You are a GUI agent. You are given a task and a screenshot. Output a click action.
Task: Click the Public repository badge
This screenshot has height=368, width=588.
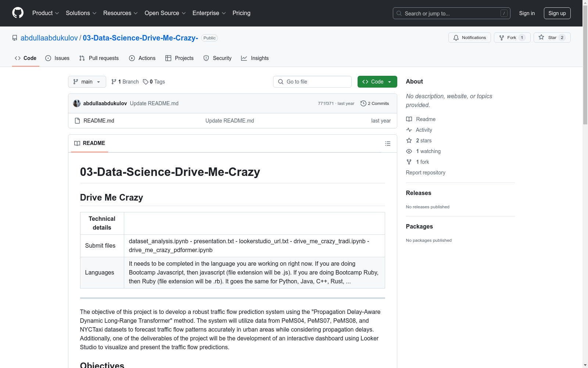(209, 38)
